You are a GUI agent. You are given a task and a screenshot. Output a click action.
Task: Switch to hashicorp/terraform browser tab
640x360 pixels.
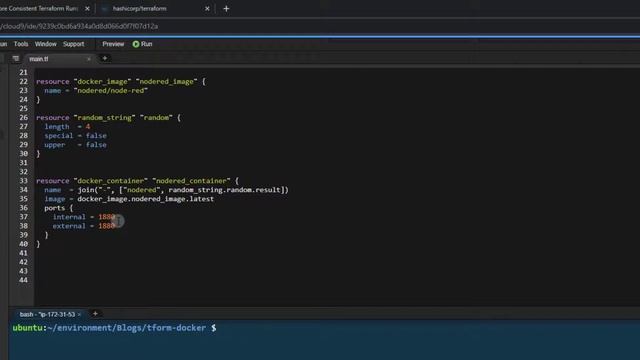(139, 9)
